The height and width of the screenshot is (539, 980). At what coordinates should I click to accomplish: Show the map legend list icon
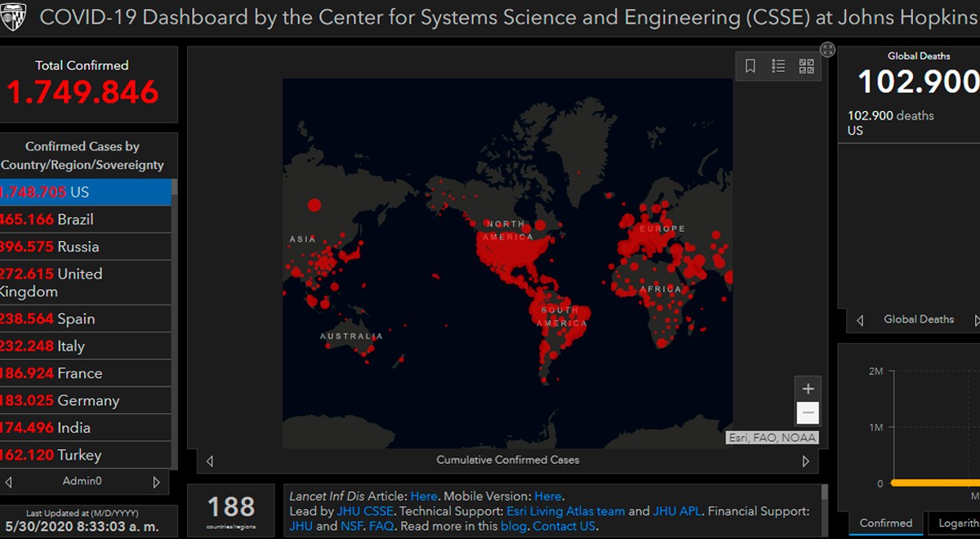pos(778,66)
